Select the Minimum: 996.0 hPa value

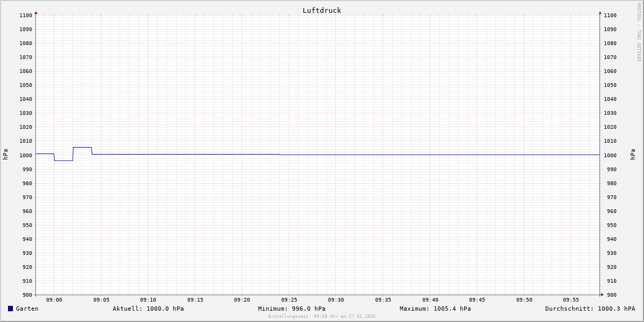point(291,309)
